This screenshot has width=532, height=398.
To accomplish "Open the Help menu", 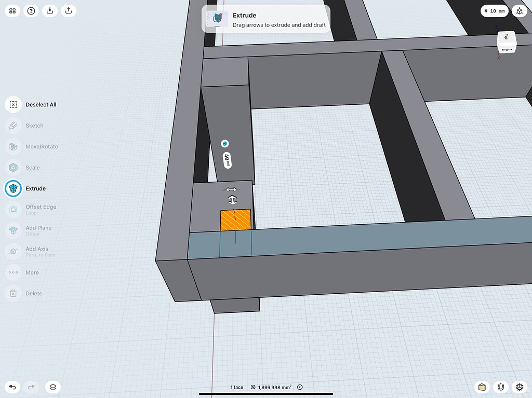I will [31, 10].
